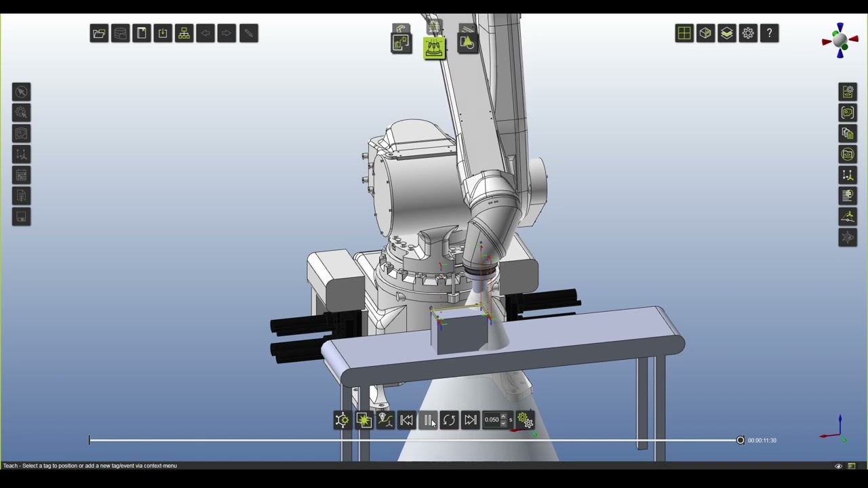Click the right arrow redo icon
Viewport: 868px width, 488px height.
coord(226,33)
